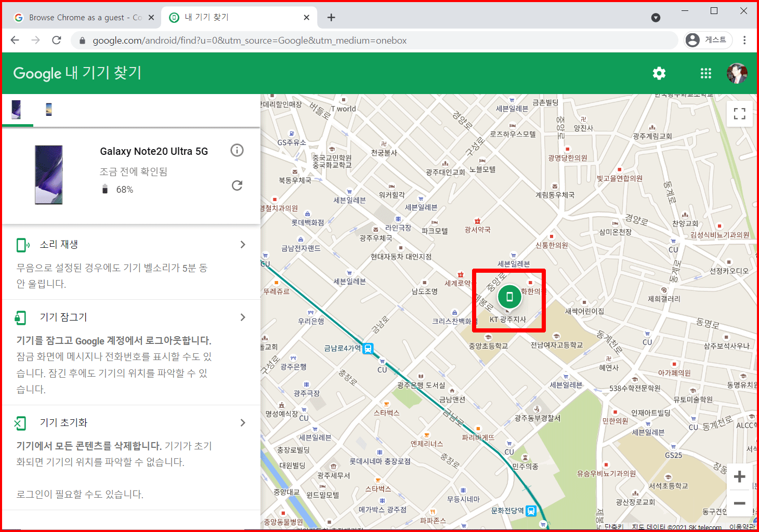Click the 538수학전문학원 map label
The height and width of the screenshot is (532, 759).
[635, 388]
